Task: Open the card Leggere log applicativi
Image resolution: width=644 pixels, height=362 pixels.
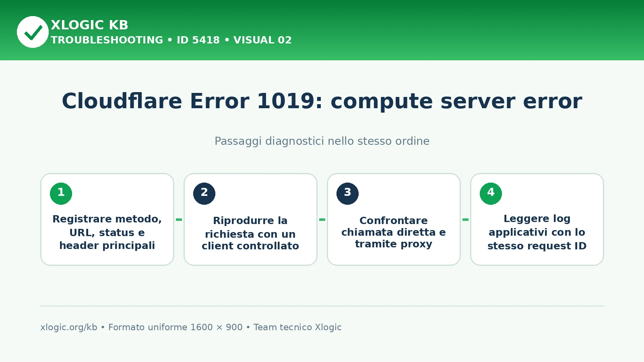Action: click(537, 219)
